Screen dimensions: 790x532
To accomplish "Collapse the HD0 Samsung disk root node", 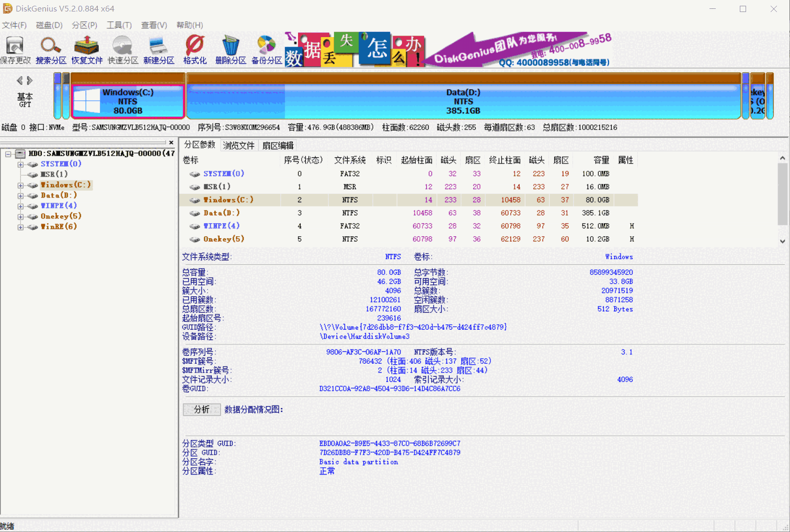I will coord(8,154).
